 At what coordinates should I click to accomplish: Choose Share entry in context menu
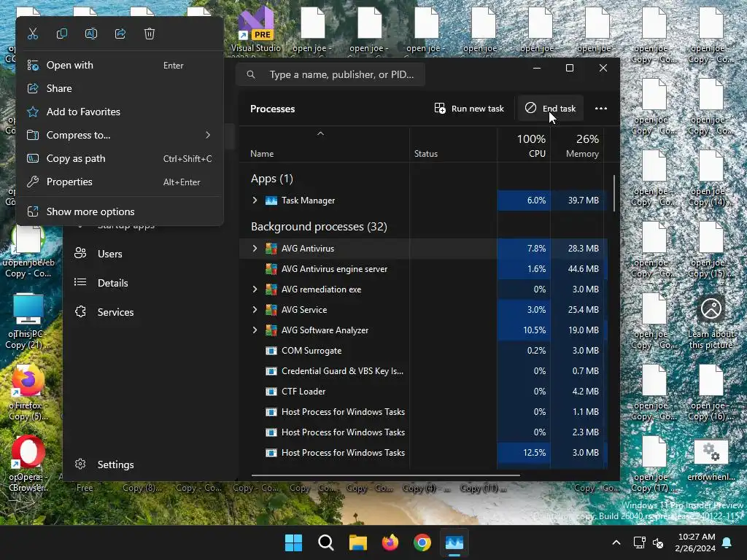[x=120, y=88]
